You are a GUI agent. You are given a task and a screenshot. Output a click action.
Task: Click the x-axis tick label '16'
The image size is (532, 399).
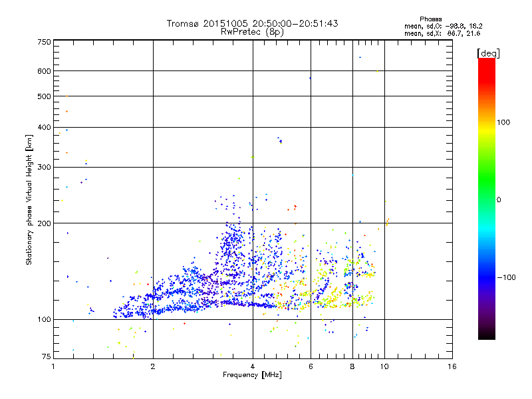coord(452,366)
